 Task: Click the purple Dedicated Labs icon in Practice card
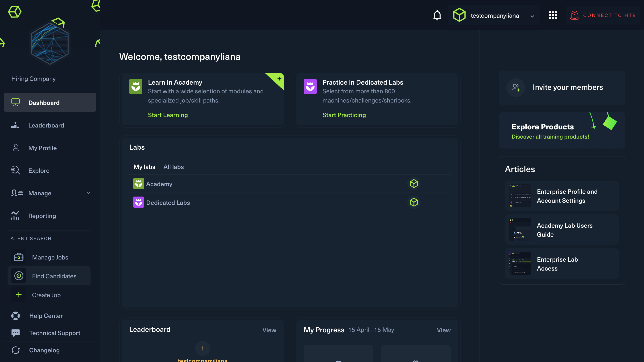[310, 86]
